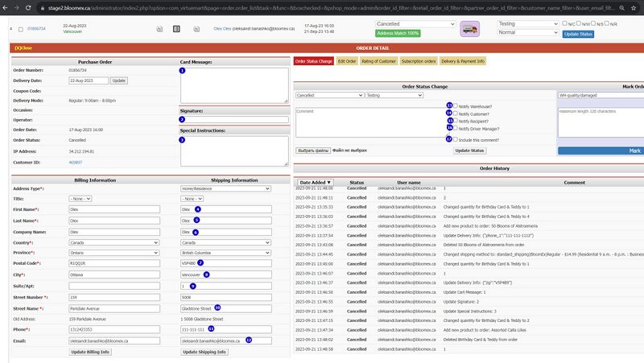Open shipping Province British Columbia dropdown

coord(226,253)
